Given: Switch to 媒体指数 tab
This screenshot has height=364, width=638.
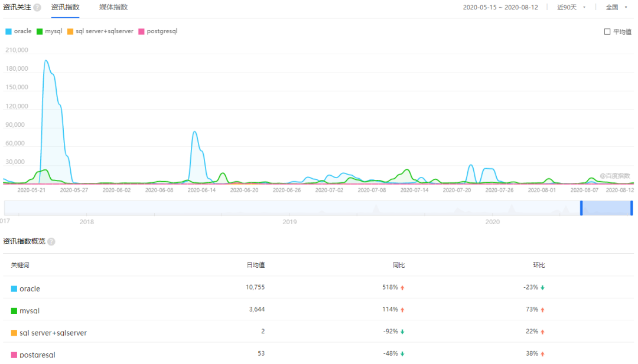Looking at the screenshot, I should (113, 7).
